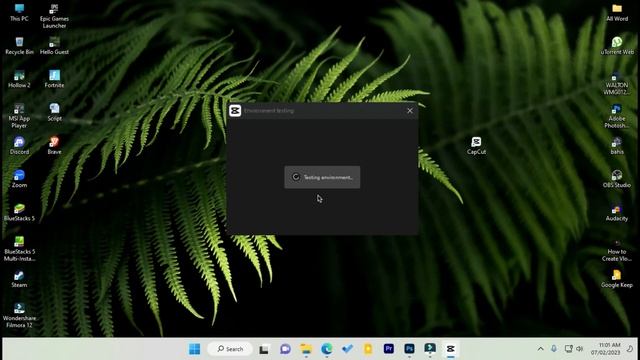The width and height of the screenshot is (640, 360).
Task: Open network settings from tray
Action: click(568, 349)
